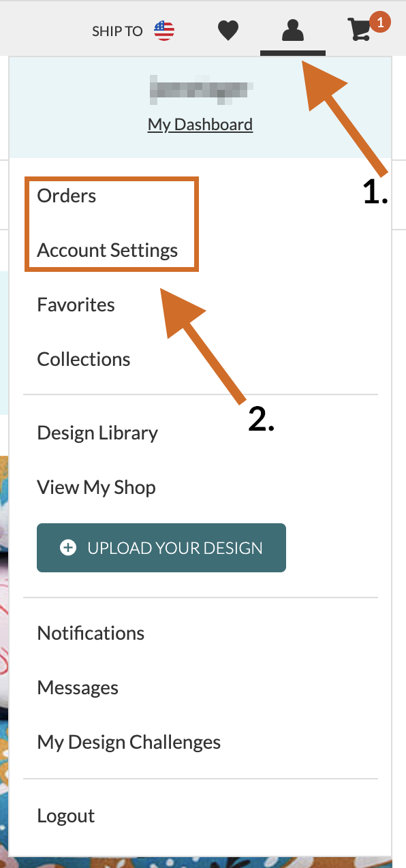Click the US flag shipping icon

[x=163, y=30]
